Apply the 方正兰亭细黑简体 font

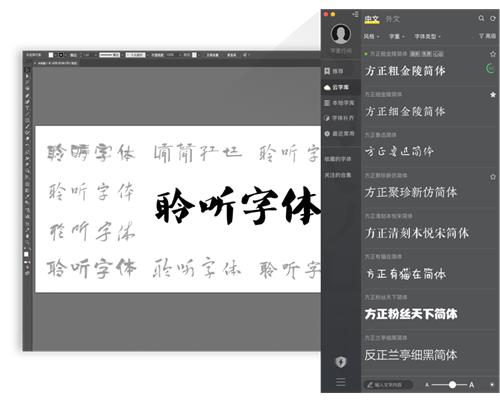click(411, 355)
